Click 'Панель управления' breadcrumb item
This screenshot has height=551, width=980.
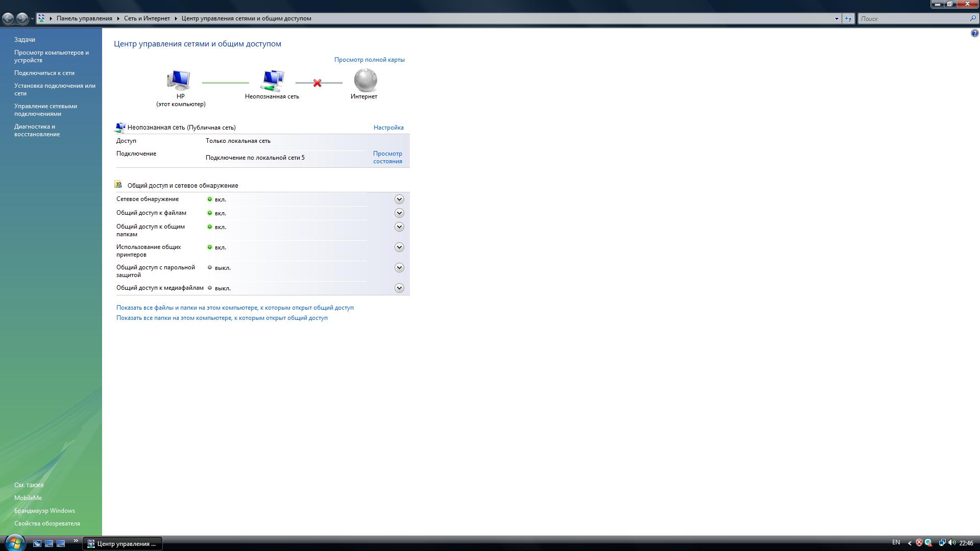(x=84, y=18)
